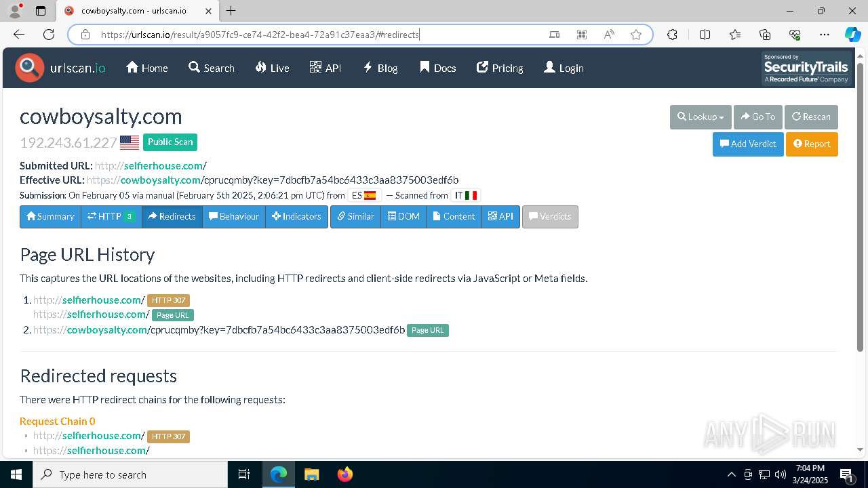The image size is (868, 488).
Task: Click the urlscan.io logo icon
Action: point(30,68)
